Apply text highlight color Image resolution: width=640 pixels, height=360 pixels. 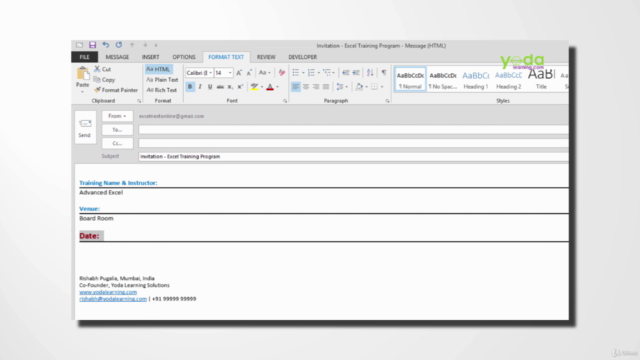(x=254, y=87)
